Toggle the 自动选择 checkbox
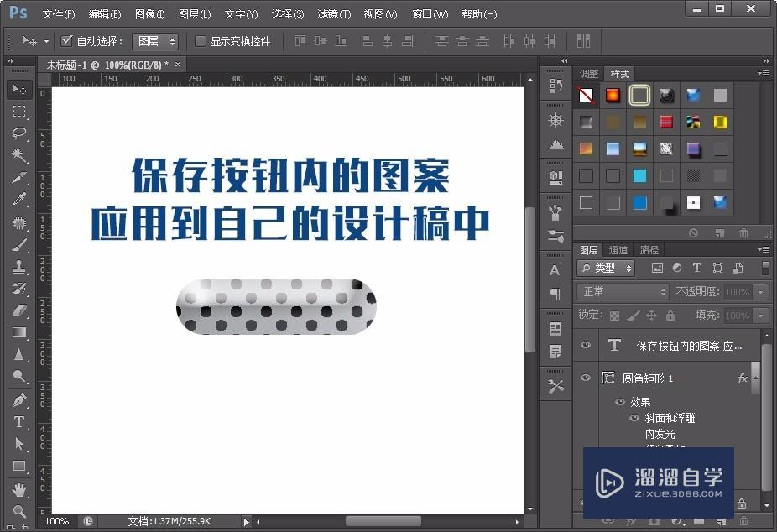 coord(67,40)
